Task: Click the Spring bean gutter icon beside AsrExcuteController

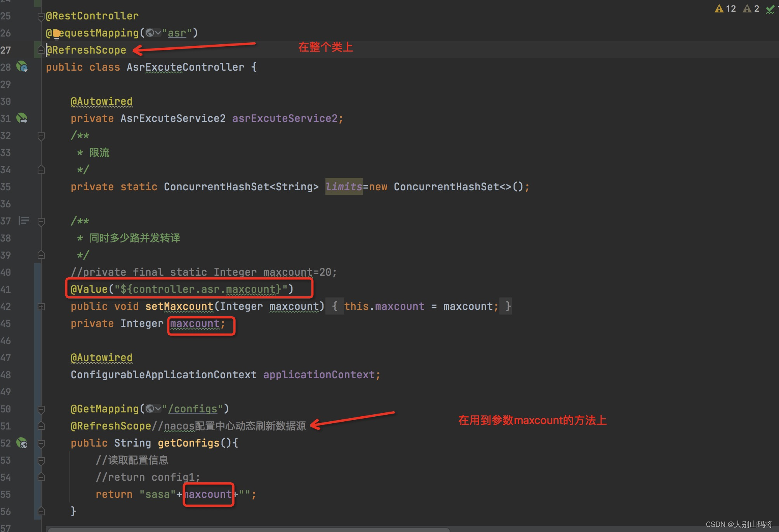Action: pos(22,67)
